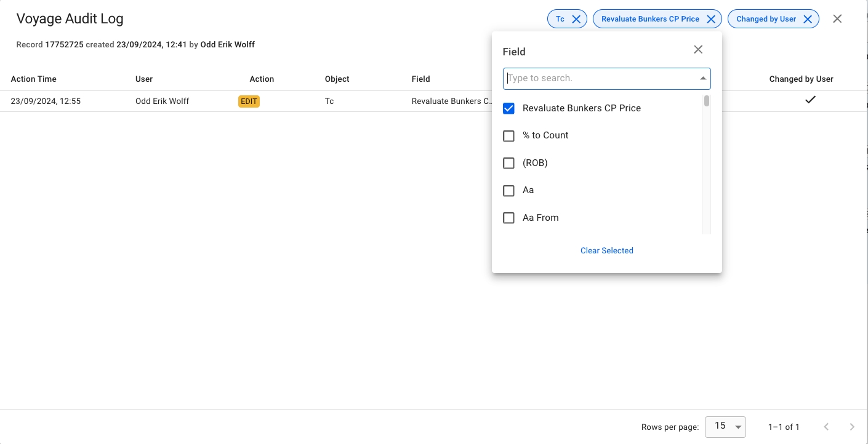The image size is (868, 444).
Task: Check the % to Count option
Action: pyautogui.click(x=508, y=136)
